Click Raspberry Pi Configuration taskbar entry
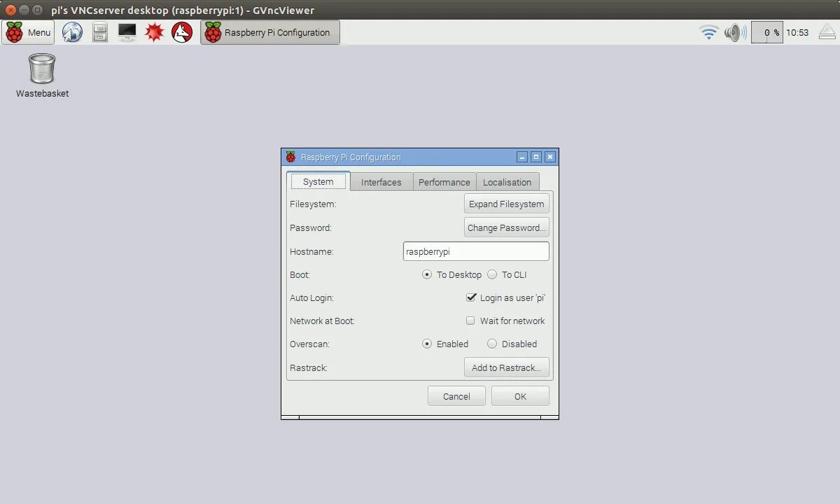 pyautogui.click(x=270, y=32)
